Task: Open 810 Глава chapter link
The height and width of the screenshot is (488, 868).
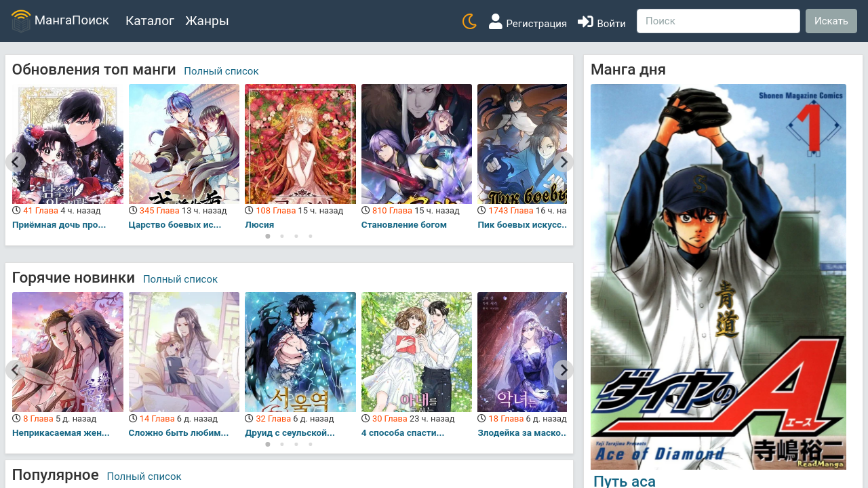Action: click(392, 211)
